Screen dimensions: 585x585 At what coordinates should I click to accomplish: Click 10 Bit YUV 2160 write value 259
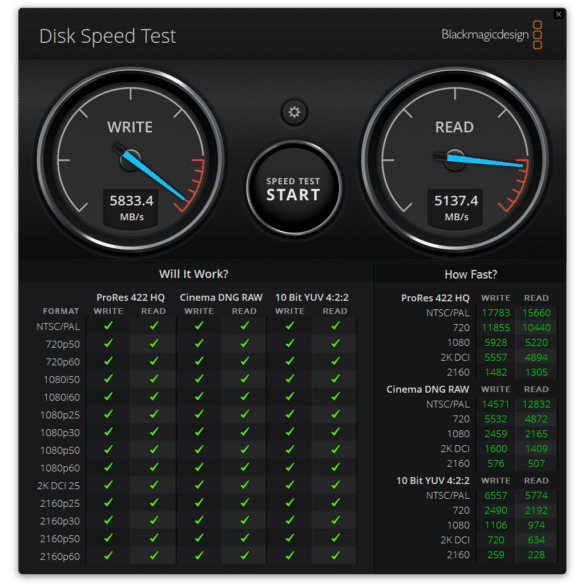tap(496, 555)
